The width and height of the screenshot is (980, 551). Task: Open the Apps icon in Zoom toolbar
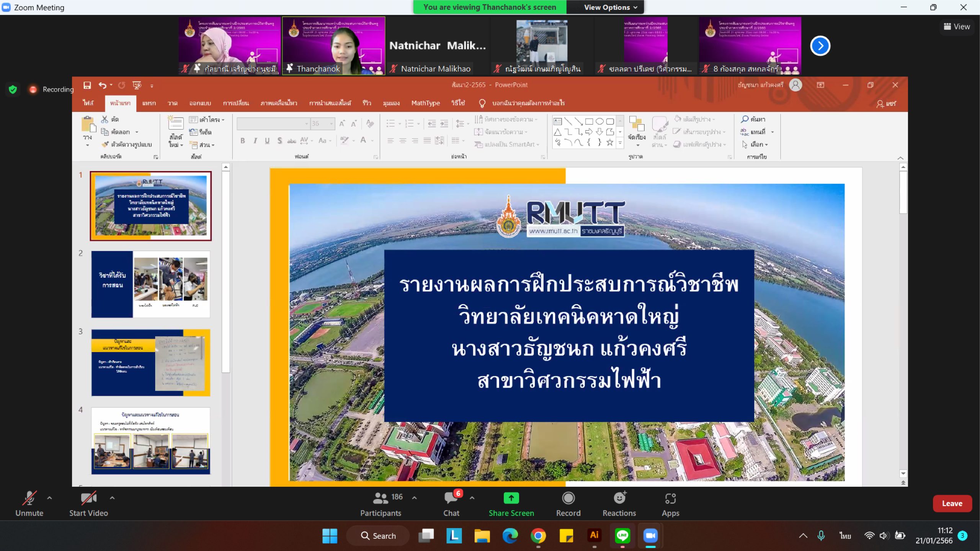point(670,498)
